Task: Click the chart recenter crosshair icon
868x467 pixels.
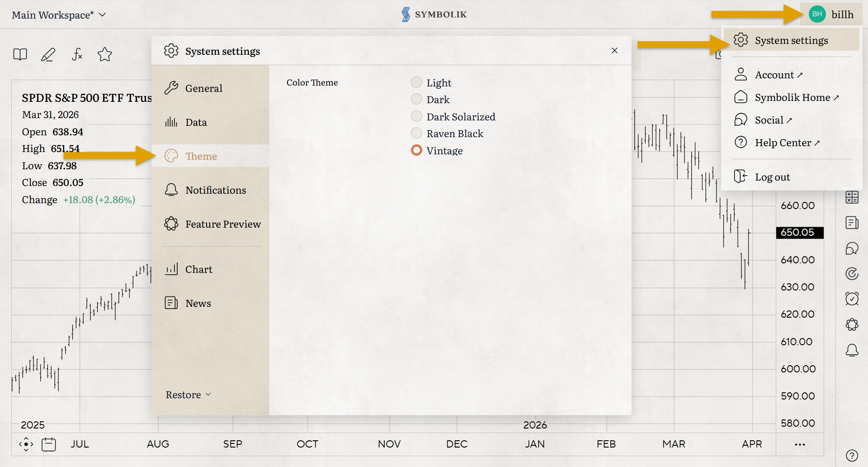Action: click(26, 444)
